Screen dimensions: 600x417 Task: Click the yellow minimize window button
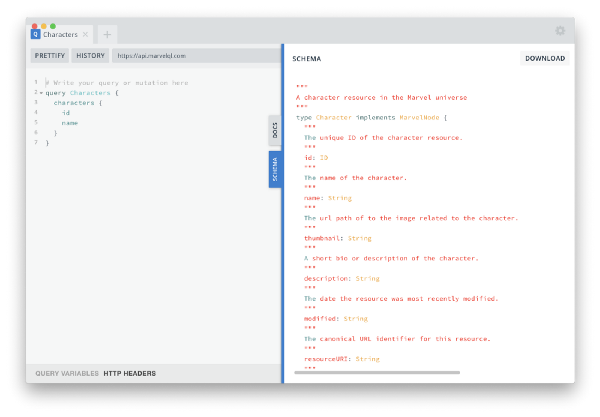click(44, 26)
